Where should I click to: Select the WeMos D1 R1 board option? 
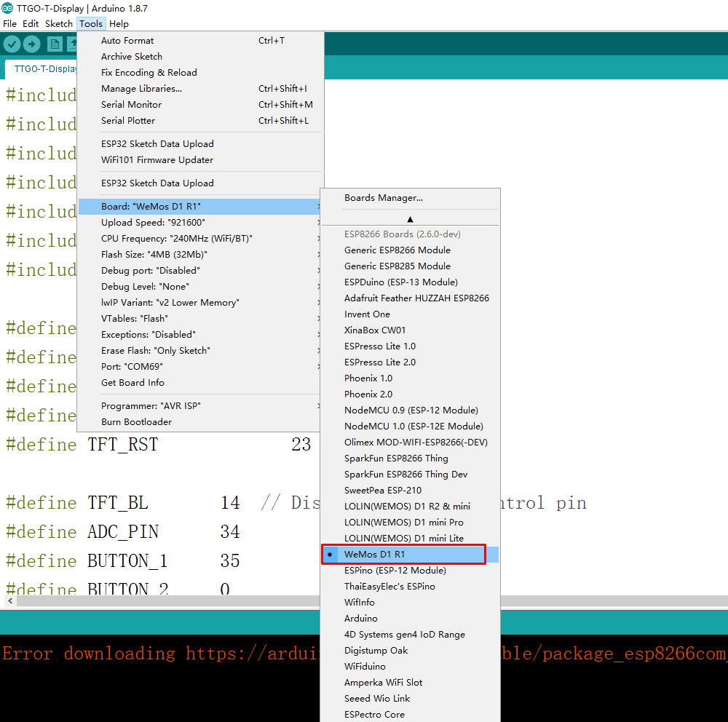pyautogui.click(x=374, y=555)
